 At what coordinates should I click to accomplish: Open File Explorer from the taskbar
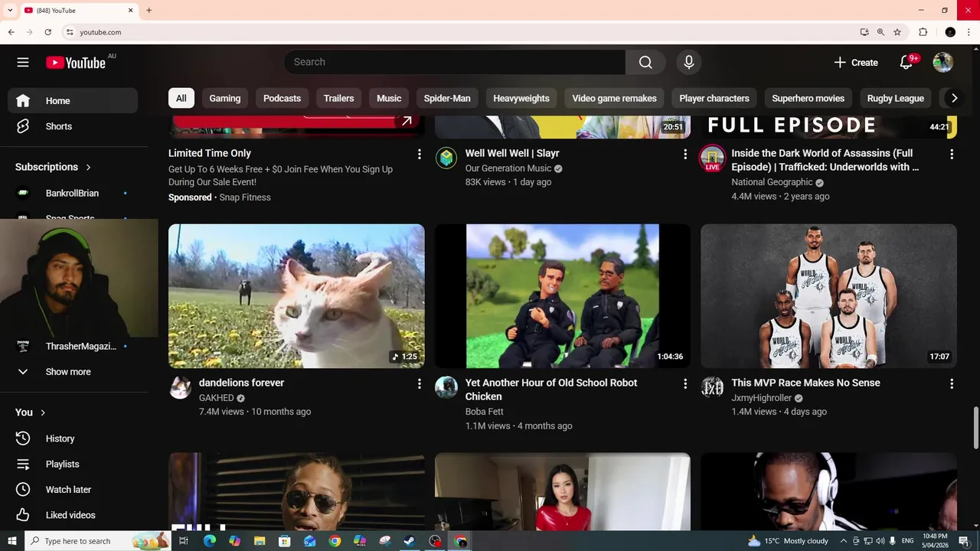[x=260, y=541]
